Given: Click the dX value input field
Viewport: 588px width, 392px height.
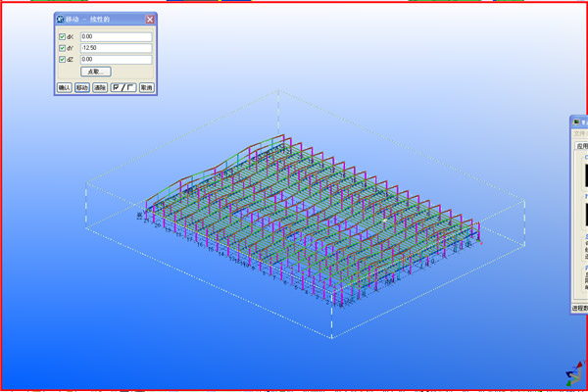Looking at the screenshot, I should [x=116, y=37].
